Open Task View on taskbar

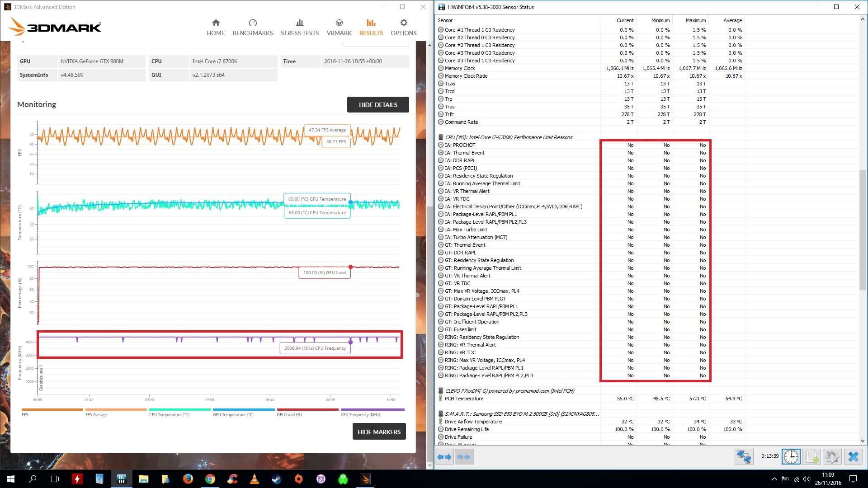tap(54, 479)
